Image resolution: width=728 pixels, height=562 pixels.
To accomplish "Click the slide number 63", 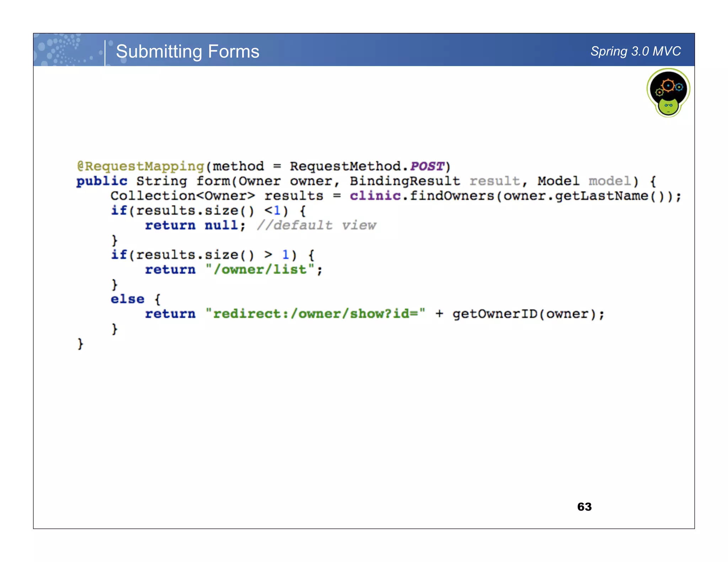I will [584, 507].
